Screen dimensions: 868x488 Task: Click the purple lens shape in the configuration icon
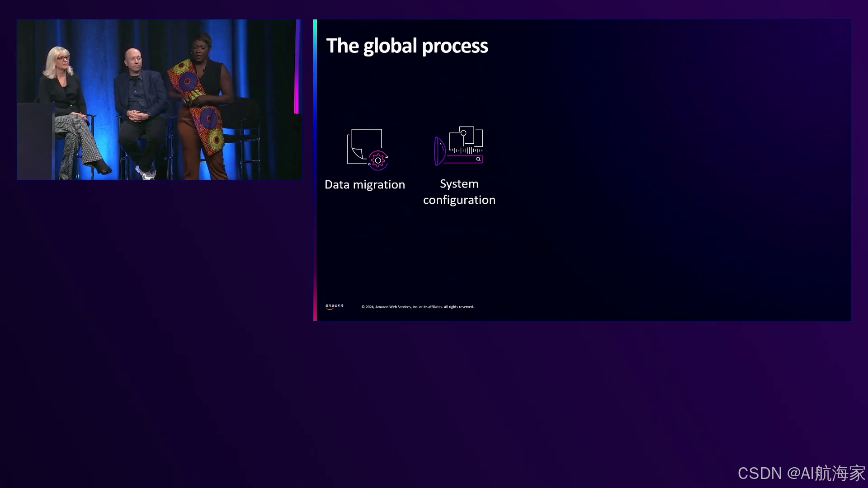click(439, 151)
